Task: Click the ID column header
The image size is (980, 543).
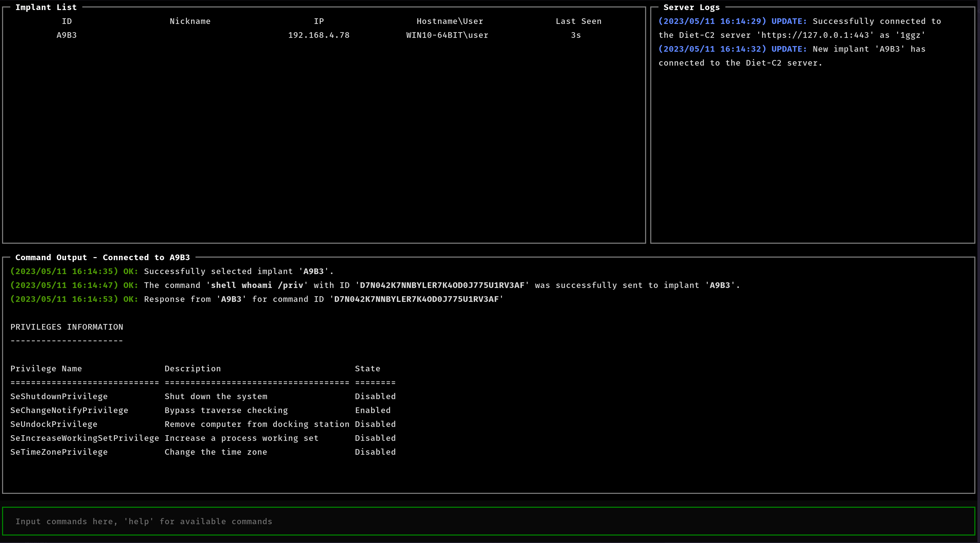Action: tap(67, 21)
